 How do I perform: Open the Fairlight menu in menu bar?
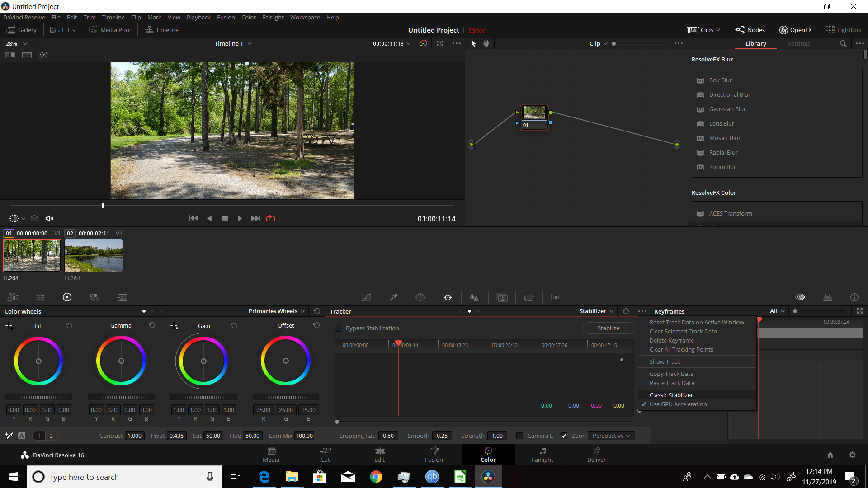(273, 17)
